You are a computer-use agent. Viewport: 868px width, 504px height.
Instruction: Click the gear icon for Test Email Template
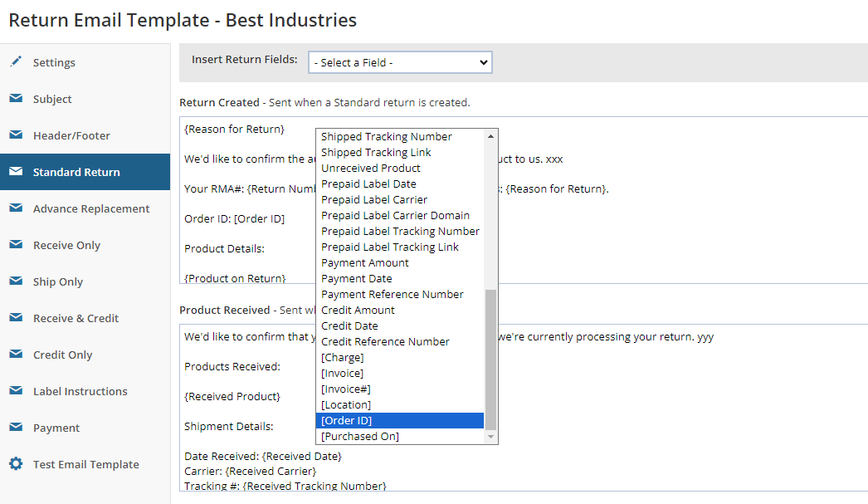[16, 464]
